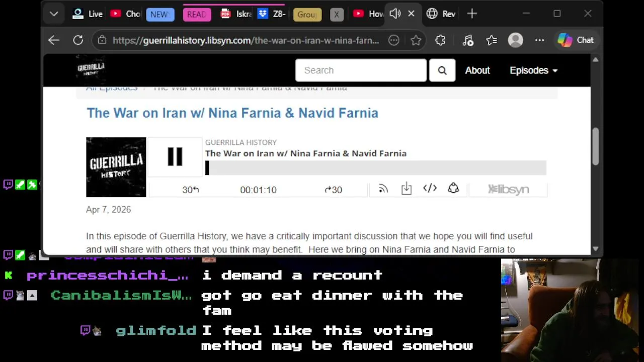Viewport: 644px width, 362px height.
Task: Click the page scrollbar up arrow
Action: (x=596, y=60)
